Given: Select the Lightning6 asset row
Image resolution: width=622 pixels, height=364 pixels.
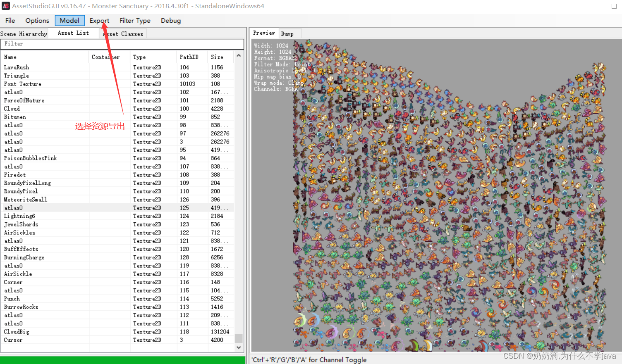Looking at the screenshot, I should pyautogui.click(x=118, y=216).
